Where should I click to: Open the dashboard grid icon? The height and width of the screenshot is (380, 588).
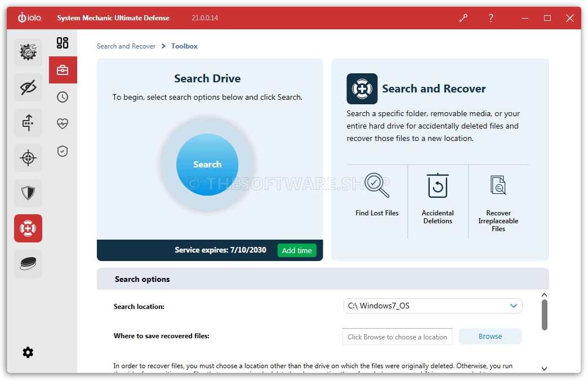tap(63, 43)
